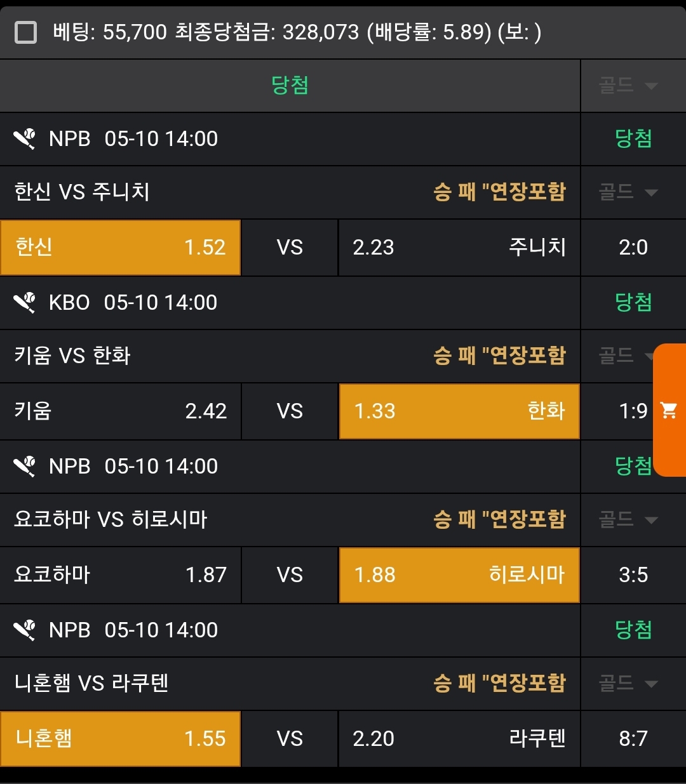
Task: Select highlighted 니혼햄 1.55 odds button
Action: point(120,738)
